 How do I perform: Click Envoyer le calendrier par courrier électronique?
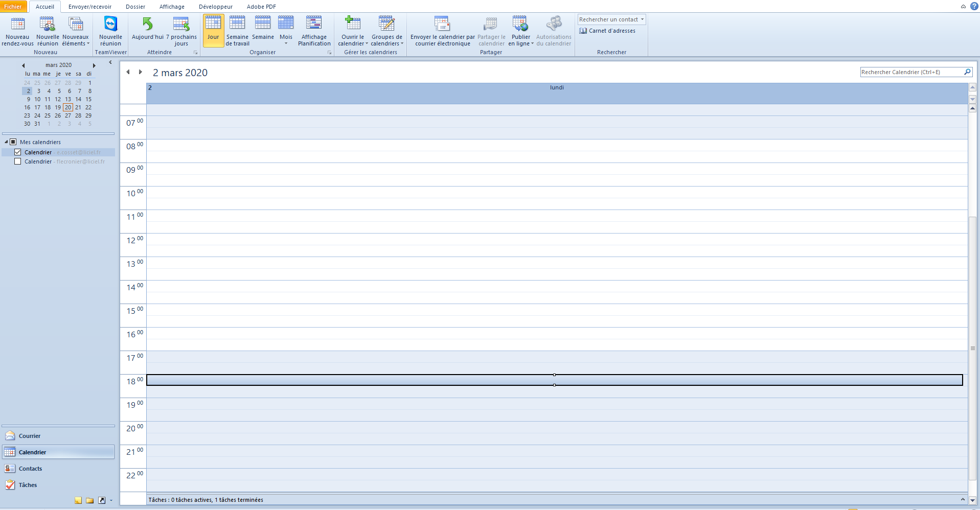pyautogui.click(x=443, y=31)
